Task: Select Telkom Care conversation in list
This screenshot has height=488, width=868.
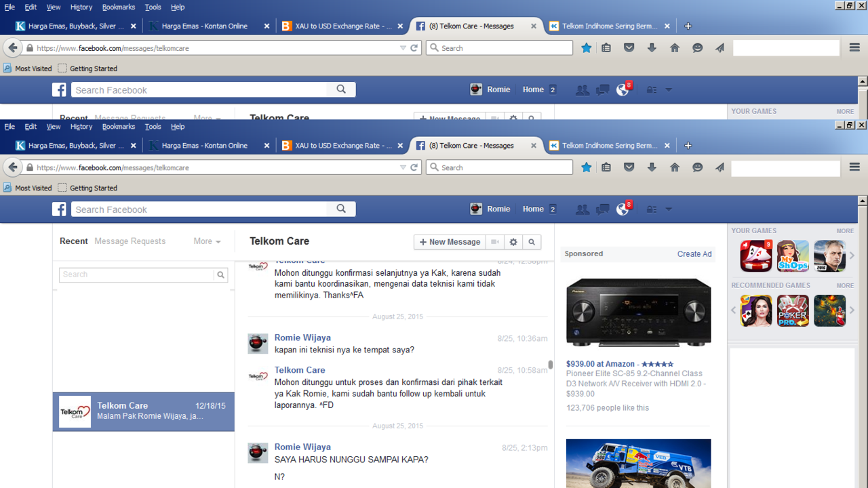Action: 144,411
